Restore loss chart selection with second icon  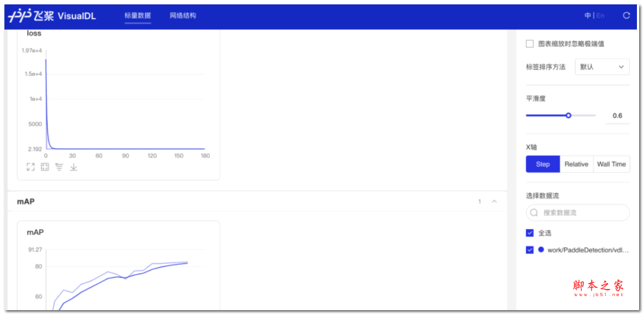click(x=45, y=167)
